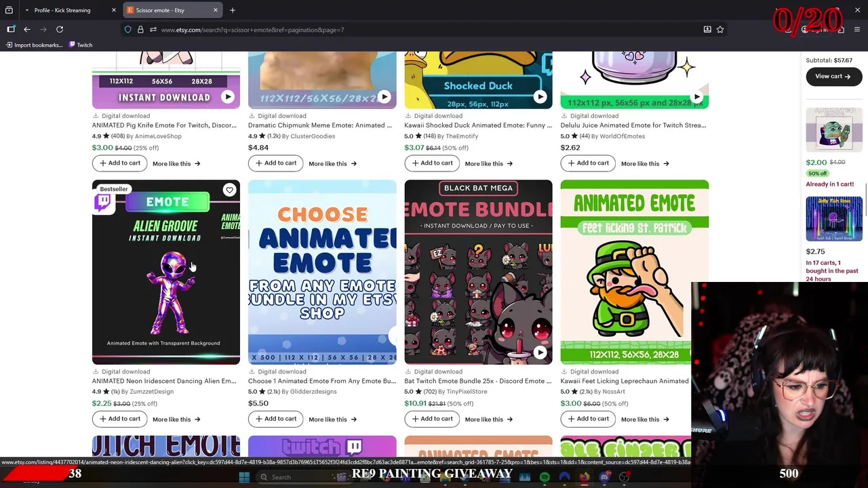Play the Delulu Juice emote video preview
868x488 pixels.
coord(696,97)
